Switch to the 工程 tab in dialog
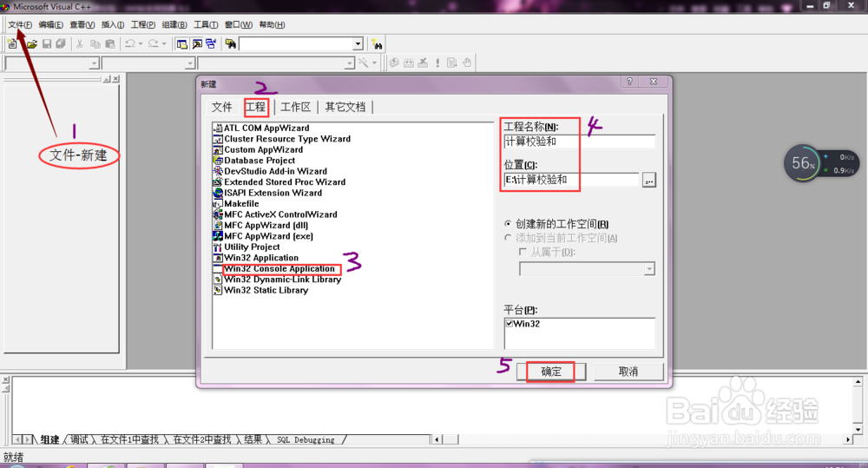Screen dimensions: 868x468 (x=256, y=107)
